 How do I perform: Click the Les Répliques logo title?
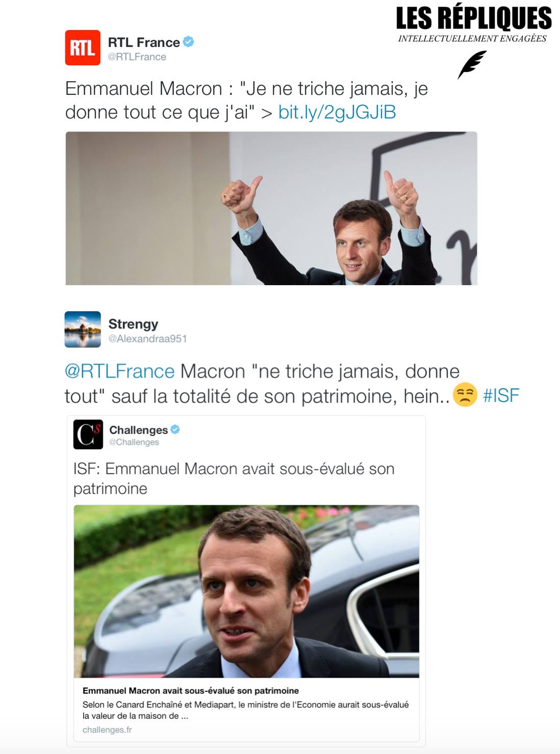point(473,18)
